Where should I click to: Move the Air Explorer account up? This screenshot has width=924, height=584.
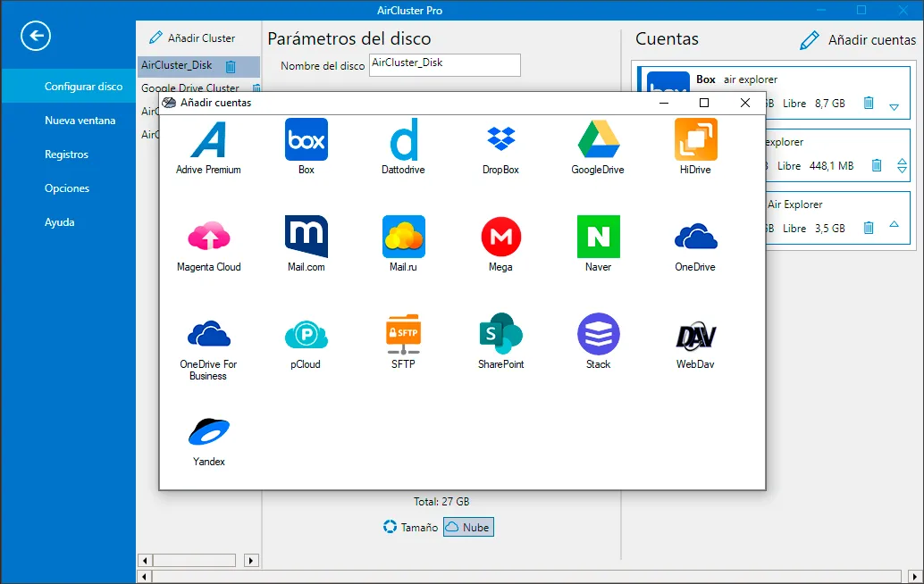tap(895, 224)
